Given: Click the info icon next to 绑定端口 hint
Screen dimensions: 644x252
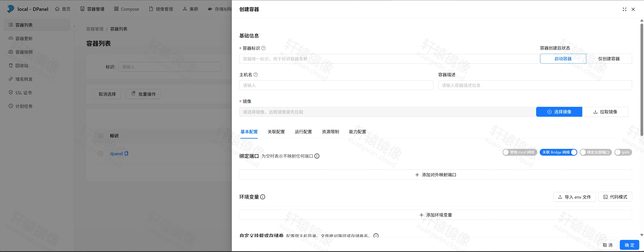Looking at the screenshot, I should (x=317, y=156).
